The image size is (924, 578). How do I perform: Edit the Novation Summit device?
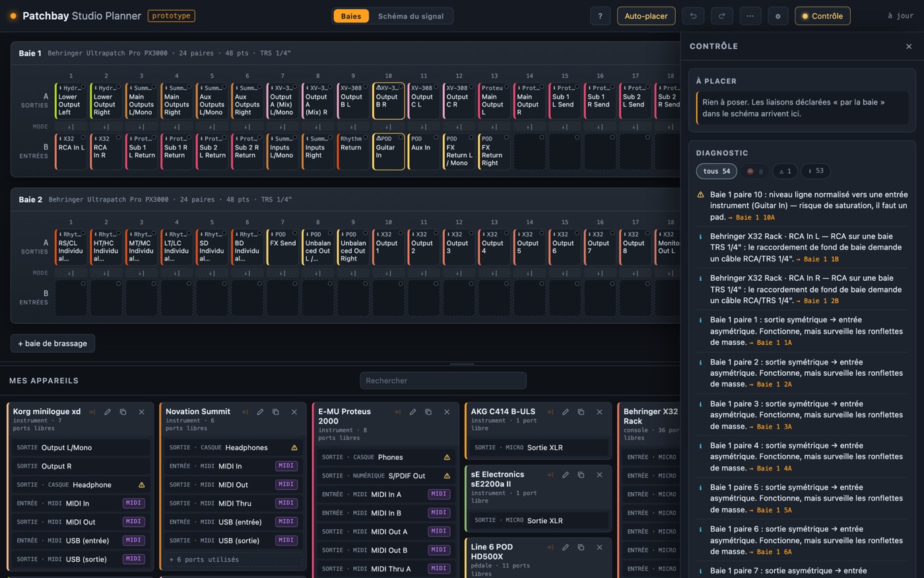(x=260, y=412)
